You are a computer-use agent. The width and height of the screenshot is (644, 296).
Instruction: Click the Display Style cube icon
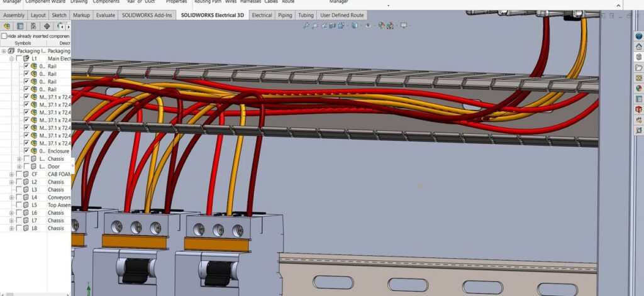(355, 26)
